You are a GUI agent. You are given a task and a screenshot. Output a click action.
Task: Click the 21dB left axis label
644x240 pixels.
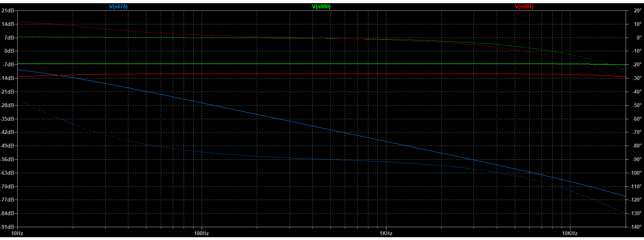8,11
